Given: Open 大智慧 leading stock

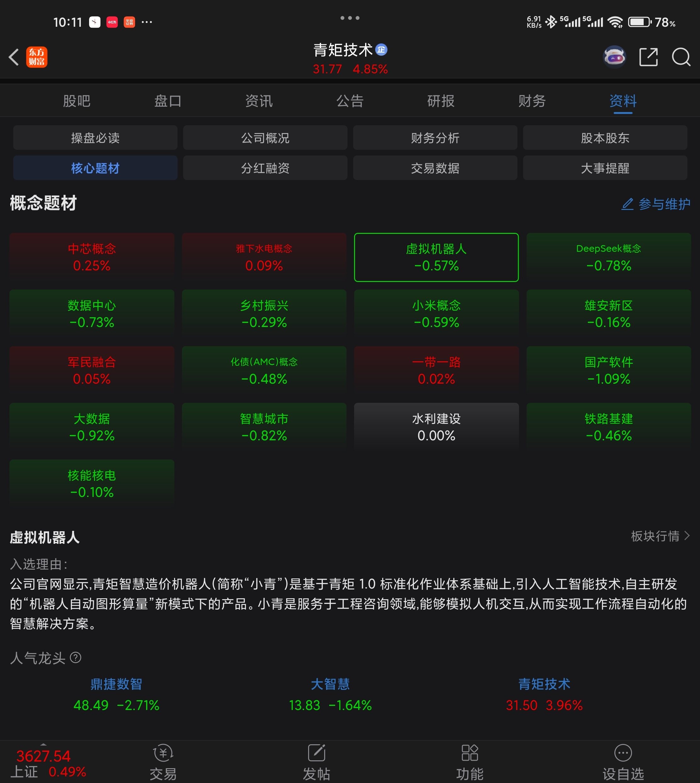Looking at the screenshot, I should (330, 695).
